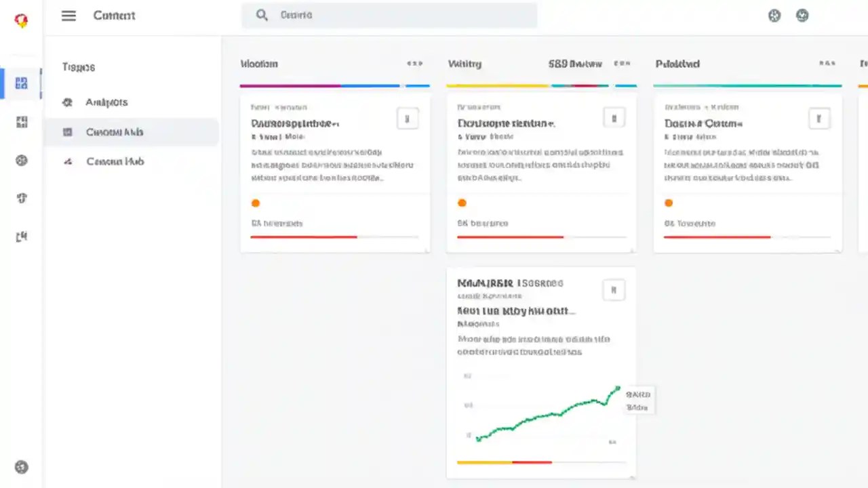This screenshot has height=488, width=868.
Task: Toggle the orange status dot on the Ideation card
Action: (256, 203)
